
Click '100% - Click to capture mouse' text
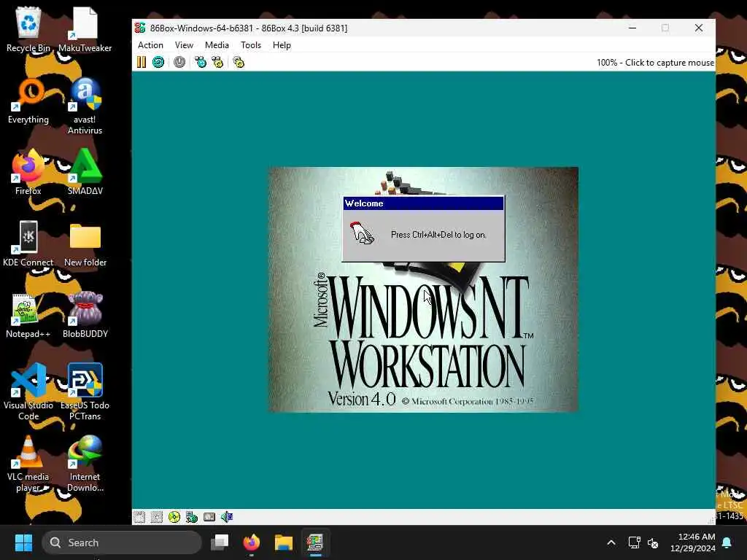[655, 63]
